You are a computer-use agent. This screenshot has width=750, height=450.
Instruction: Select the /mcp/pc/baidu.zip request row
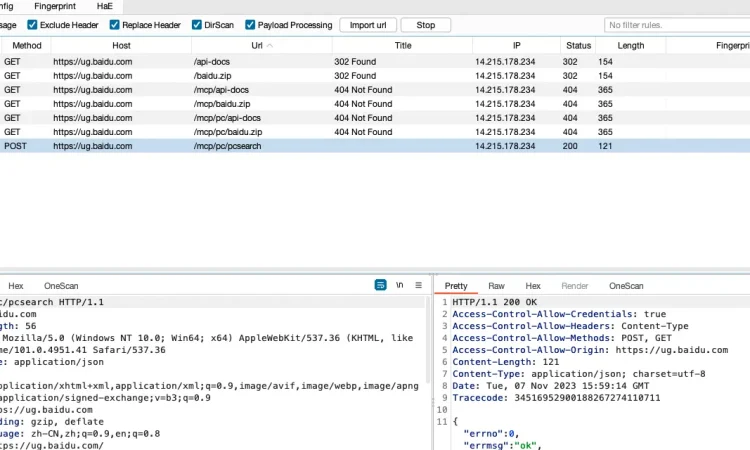[x=375, y=132]
